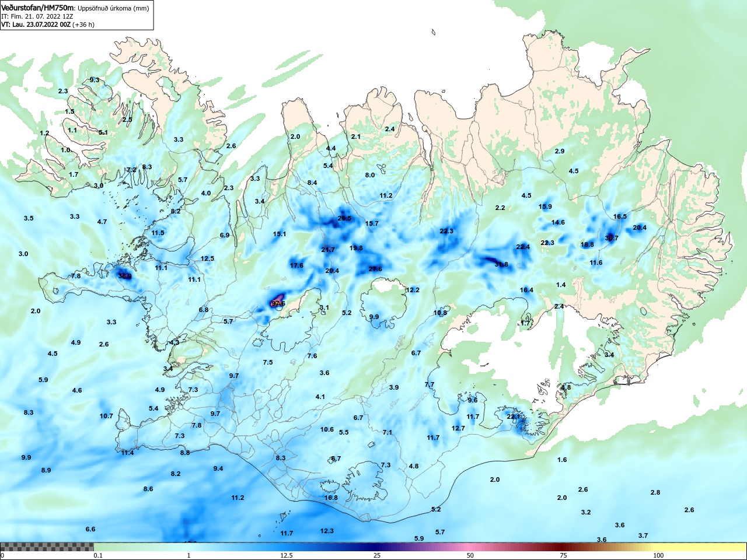Click the value 1.5 on the map

coord(69,111)
